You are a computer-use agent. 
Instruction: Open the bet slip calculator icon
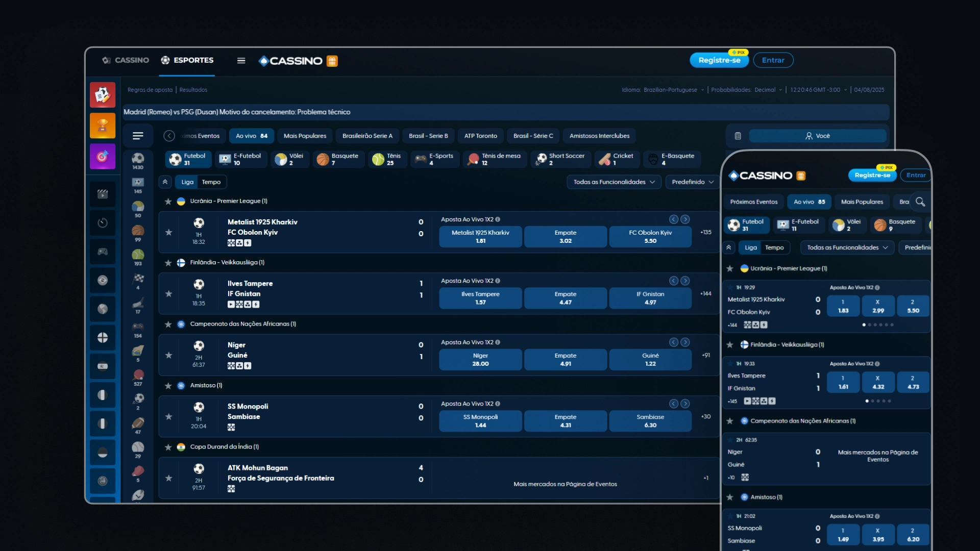(738, 136)
